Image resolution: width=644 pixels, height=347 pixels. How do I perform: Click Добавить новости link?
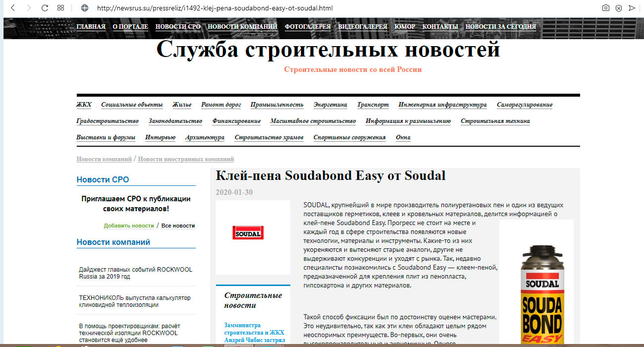point(129,226)
